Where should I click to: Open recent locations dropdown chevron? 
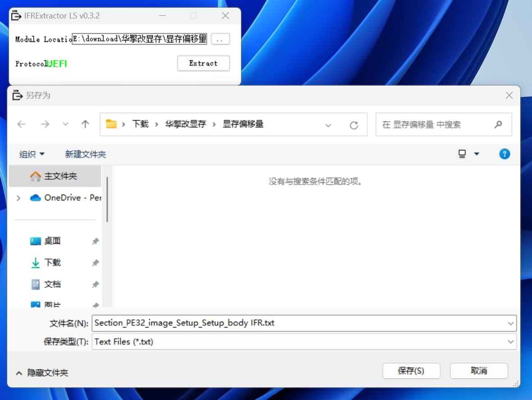click(x=66, y=125)
